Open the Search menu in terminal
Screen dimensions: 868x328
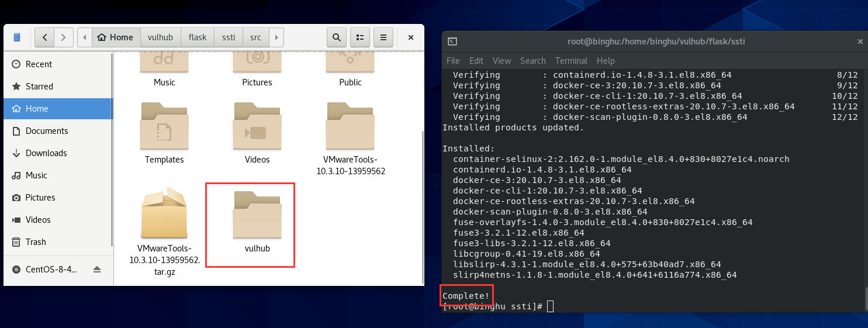coord(533,61)
